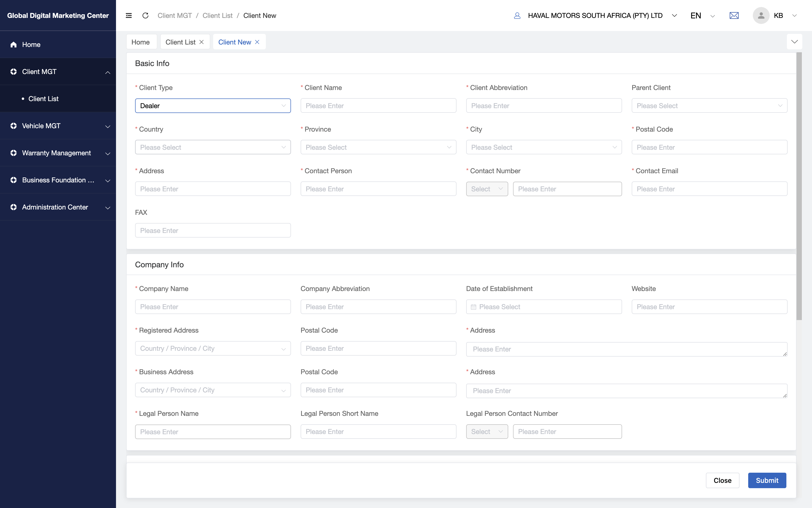
Task: Click the Contact Person input field
Action: (378, 189)
